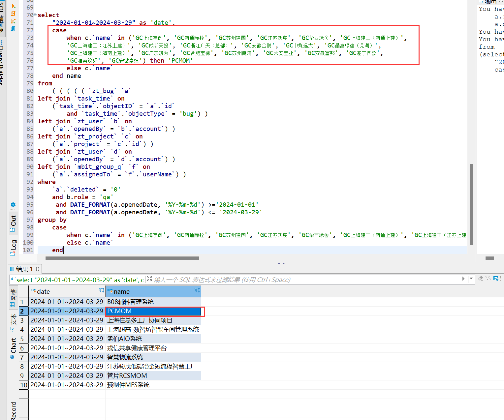504x420 pixels.
Task: Click date cell in row 3
Action: pos(67,320)
